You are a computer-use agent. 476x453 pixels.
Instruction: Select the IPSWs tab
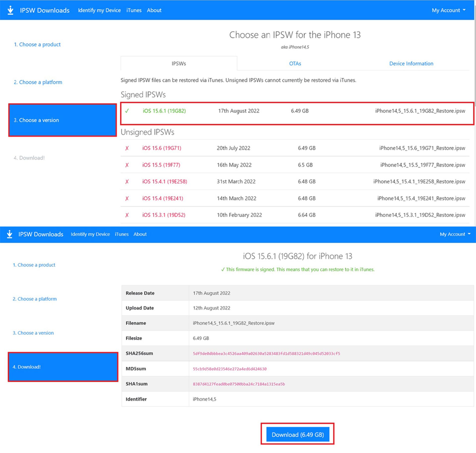(179, 64)
